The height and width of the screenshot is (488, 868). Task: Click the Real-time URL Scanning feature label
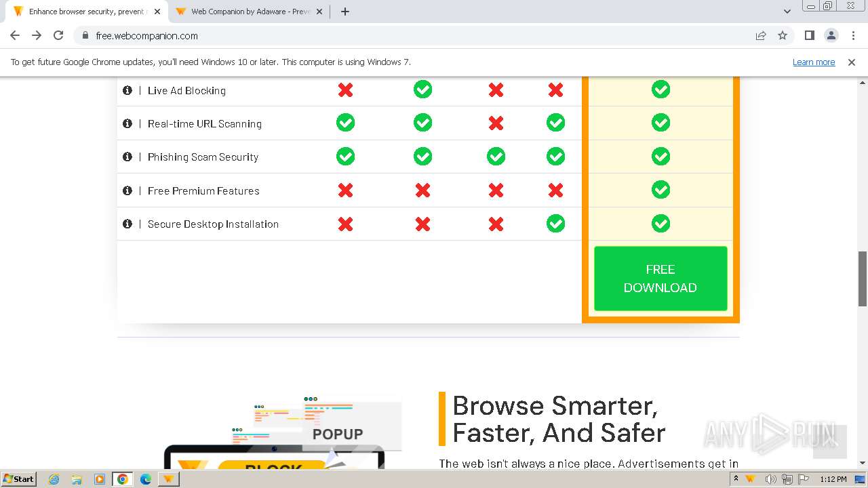point(205,124)
